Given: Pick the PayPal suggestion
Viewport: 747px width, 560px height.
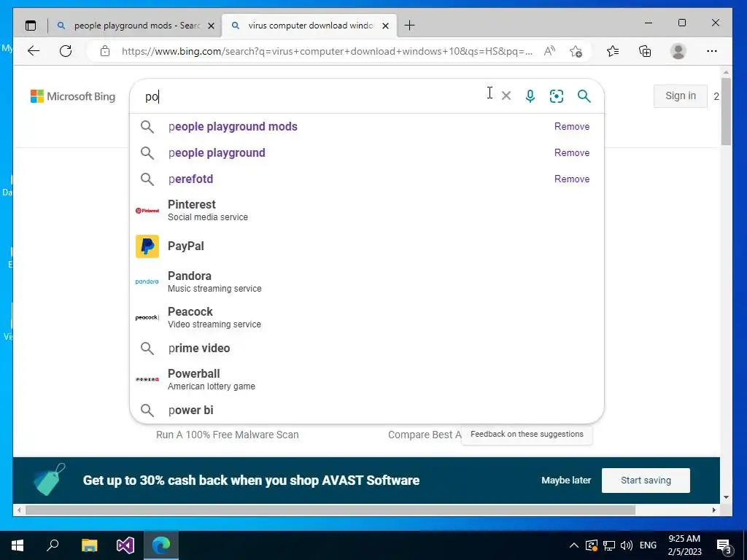Looking at the screenshot, I should click(367, 246).
